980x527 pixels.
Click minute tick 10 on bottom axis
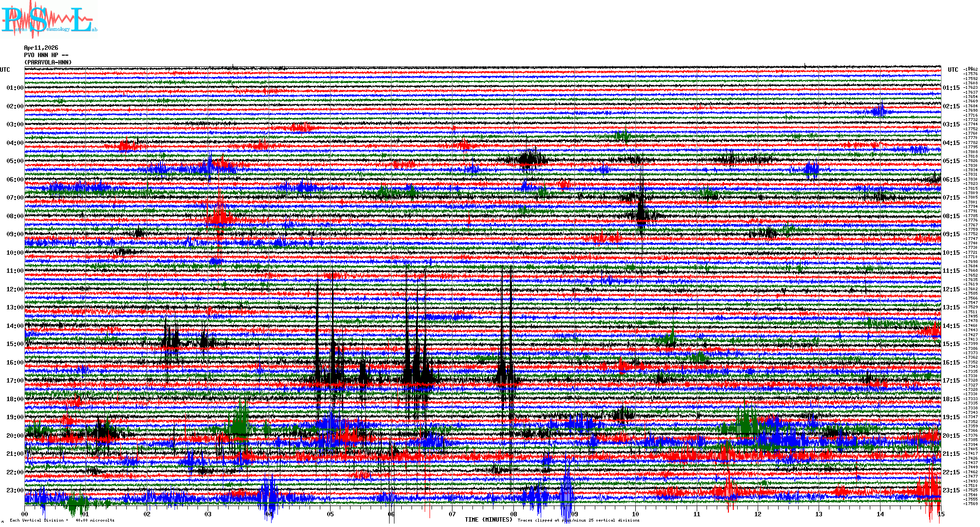tap(636, 514)
